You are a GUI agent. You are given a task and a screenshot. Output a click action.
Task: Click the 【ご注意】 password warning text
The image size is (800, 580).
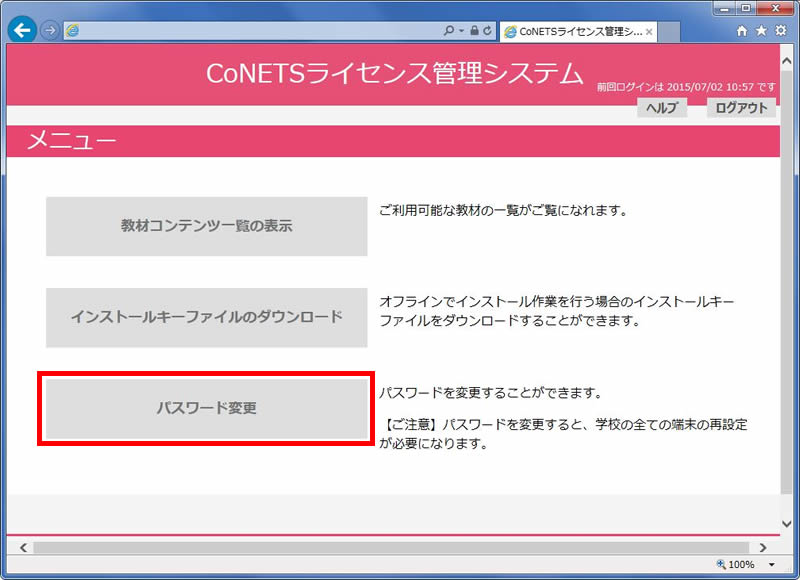coord(563,434)
